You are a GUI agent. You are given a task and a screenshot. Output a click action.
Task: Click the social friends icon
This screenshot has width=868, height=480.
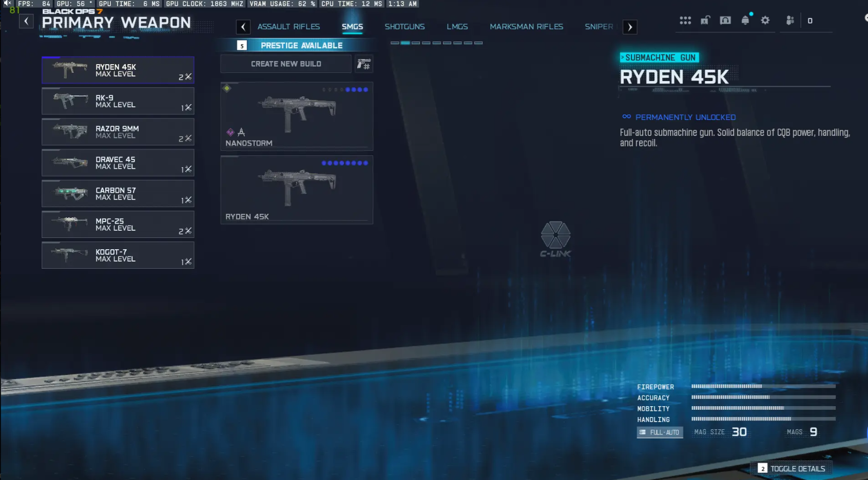click(x=789, y=21)
